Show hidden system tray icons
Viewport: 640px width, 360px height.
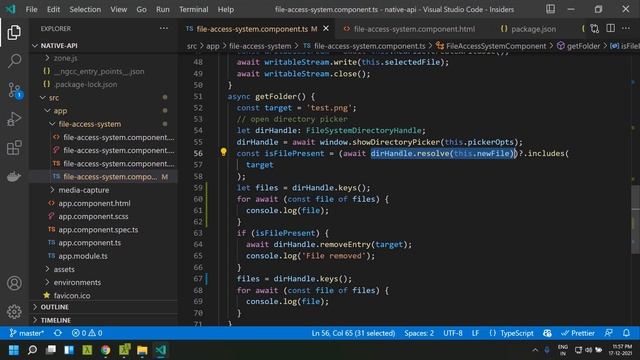[535, 350]
